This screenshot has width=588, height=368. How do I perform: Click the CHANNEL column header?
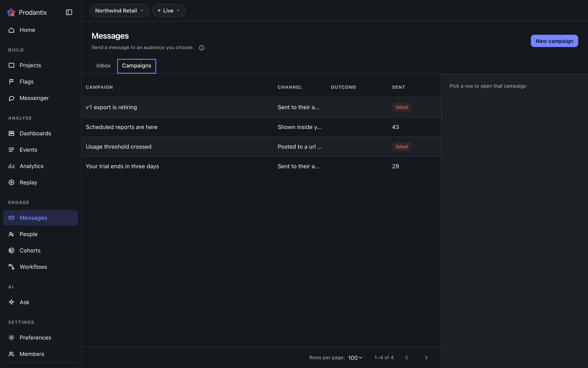290,87
